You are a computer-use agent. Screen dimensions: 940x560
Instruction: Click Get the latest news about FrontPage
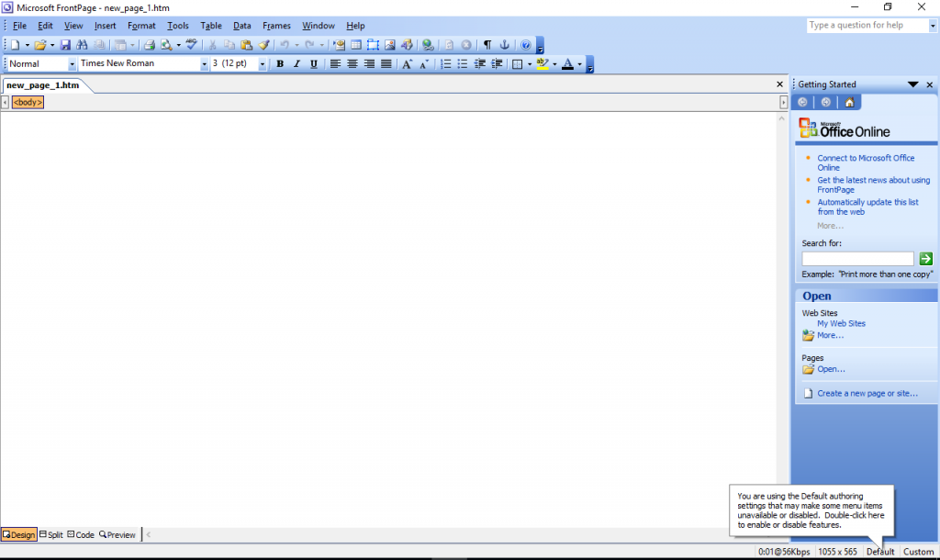(874, 185)
